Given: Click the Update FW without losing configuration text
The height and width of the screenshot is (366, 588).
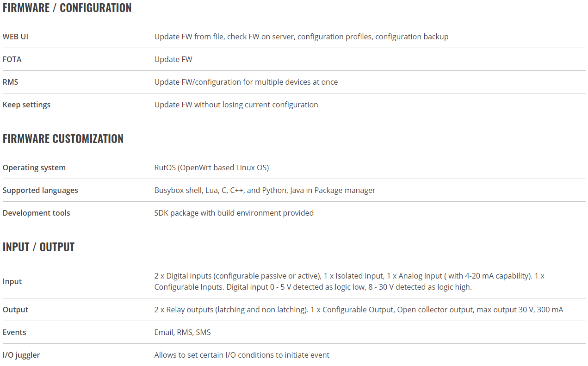Looking at the screenshot, I should (236, 105).
